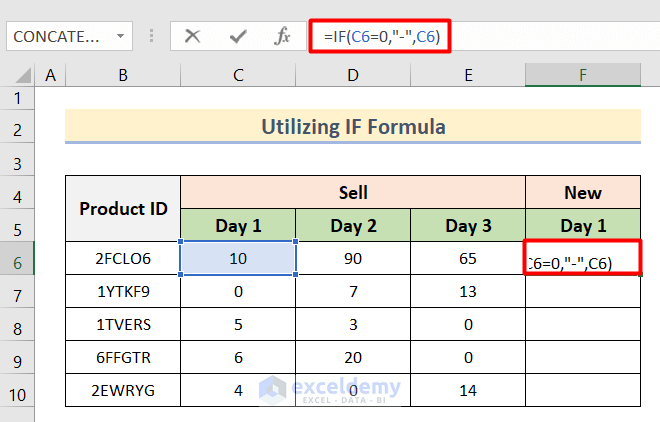Select row 10 header

click(x=18, y=391)
